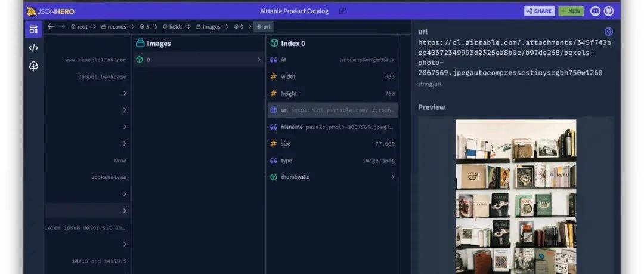This screenshot has width=644, height=274.
Task: Select 0 in the breadcrumb
Action: [239, 27]
